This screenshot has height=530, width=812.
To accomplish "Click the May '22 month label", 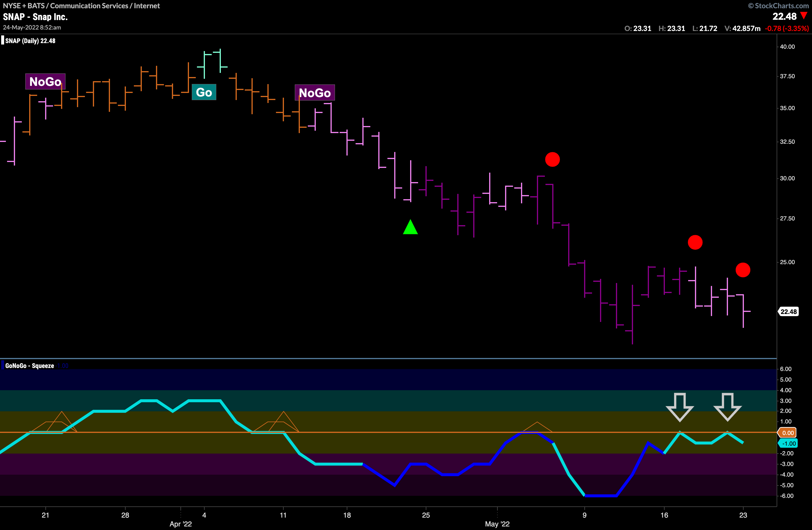I will pyautogui.click(x=497, y=524).
